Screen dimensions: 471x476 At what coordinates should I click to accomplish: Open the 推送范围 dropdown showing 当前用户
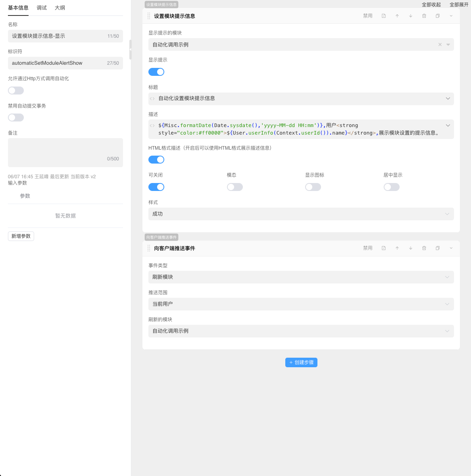(x=301, y=304)
